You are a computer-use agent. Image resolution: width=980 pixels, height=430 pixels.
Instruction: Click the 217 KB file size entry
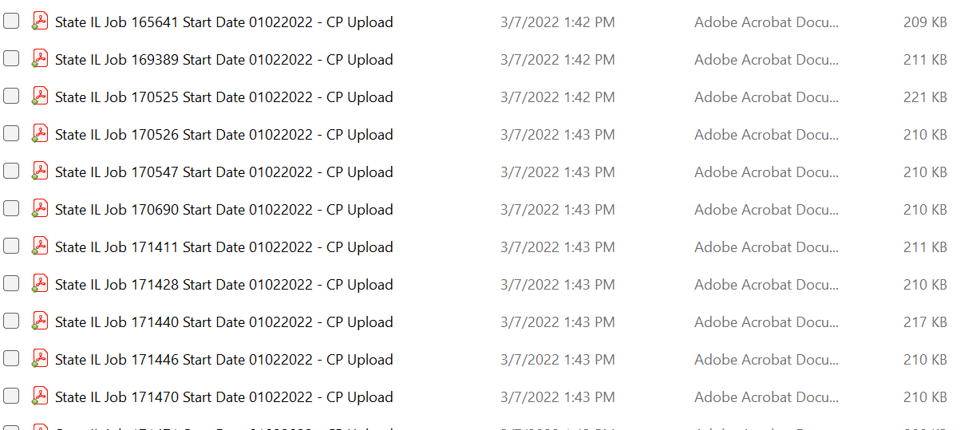[925, 322]
